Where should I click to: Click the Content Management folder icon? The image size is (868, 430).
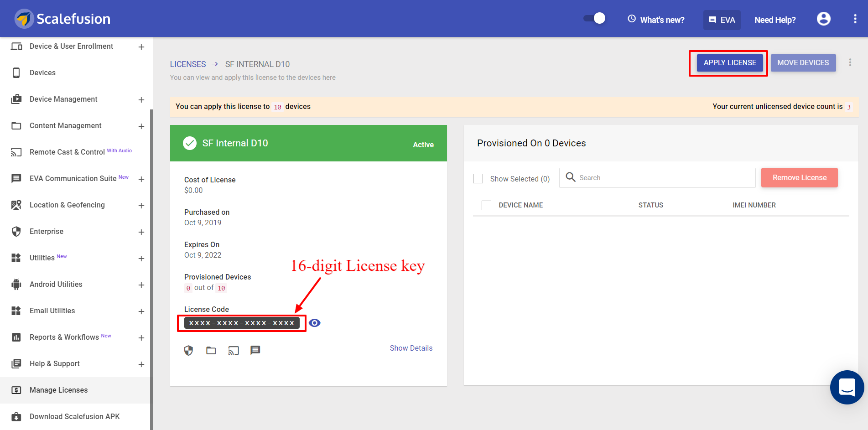pos(16,125)
